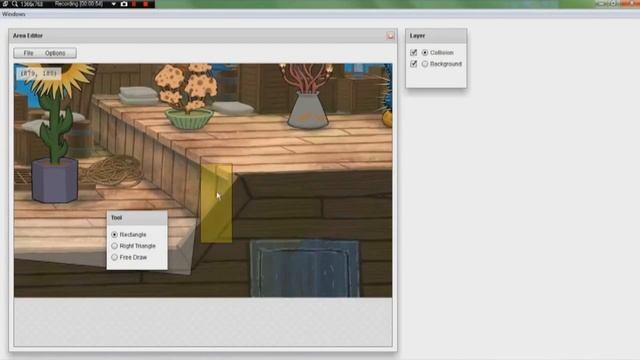Open the File menu in Area Editor
The height and width of the screenshot is (360, 640).
click(x=28, y=53)
